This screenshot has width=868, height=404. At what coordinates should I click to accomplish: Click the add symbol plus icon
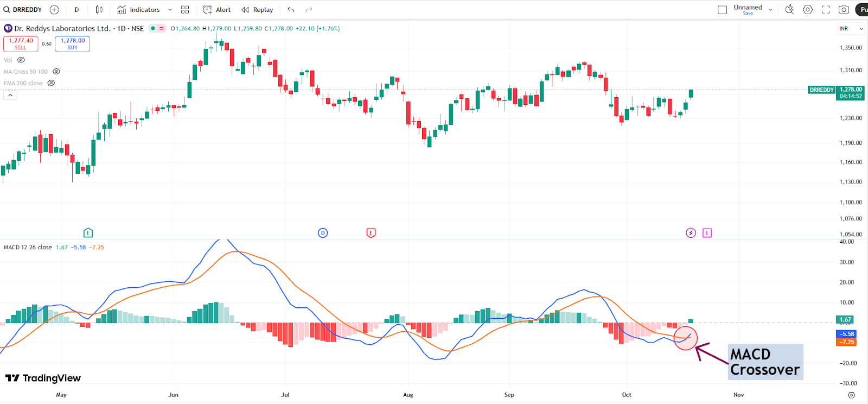[54, 10]
